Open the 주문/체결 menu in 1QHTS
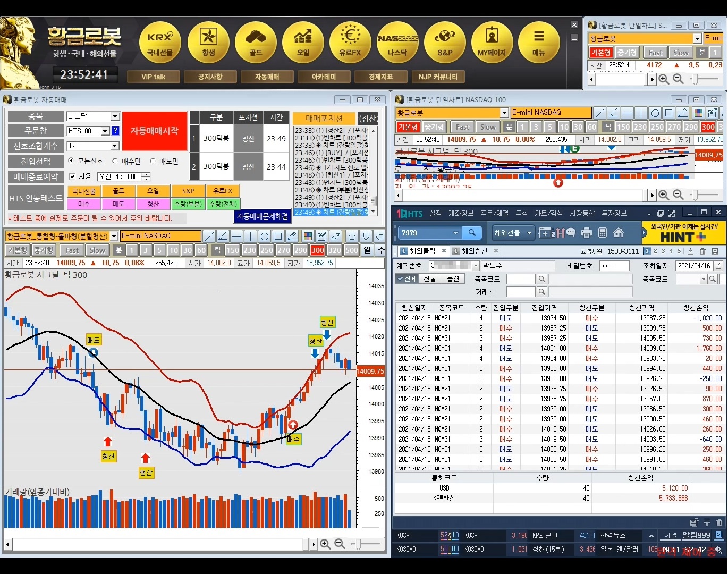728x574 pixels. point(495,213)
